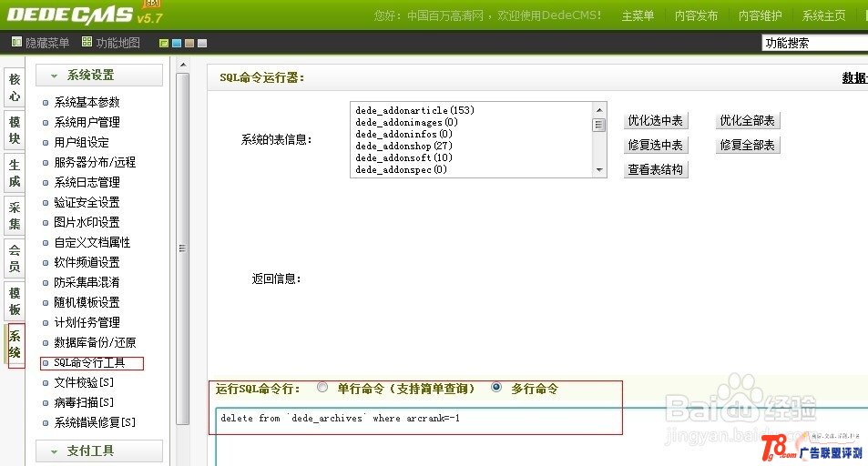
Task: Select dede_addonsoft(10) in table list
Action: pyautogui.click(x=403, y=157)
